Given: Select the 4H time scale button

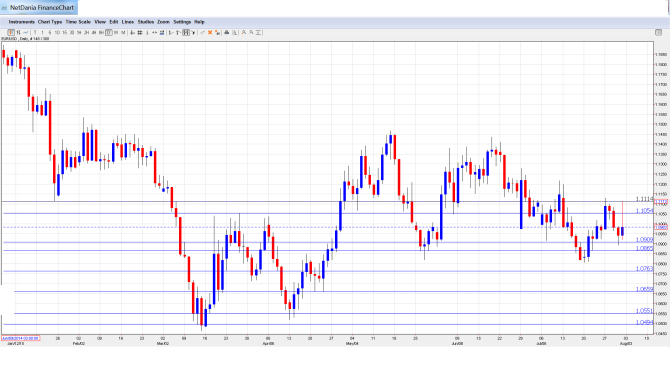Looking at the screenshot, I should tap(94, 32).
